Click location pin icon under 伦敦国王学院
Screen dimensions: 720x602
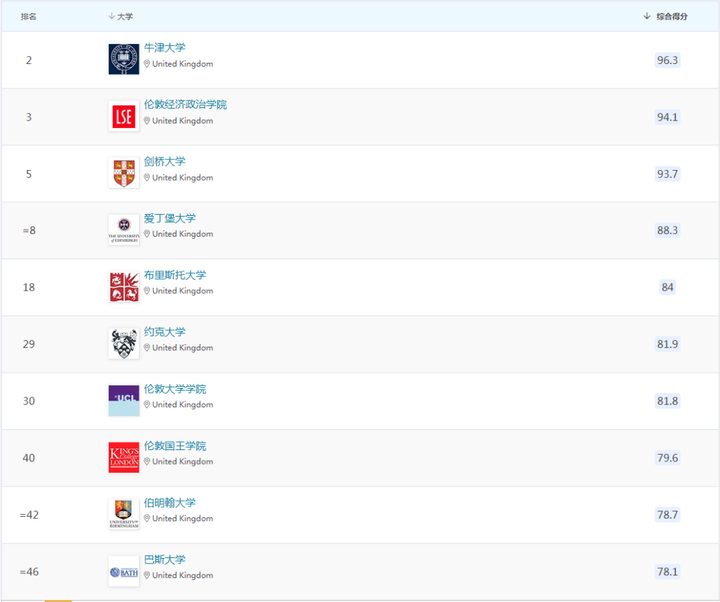click(147, 462)
